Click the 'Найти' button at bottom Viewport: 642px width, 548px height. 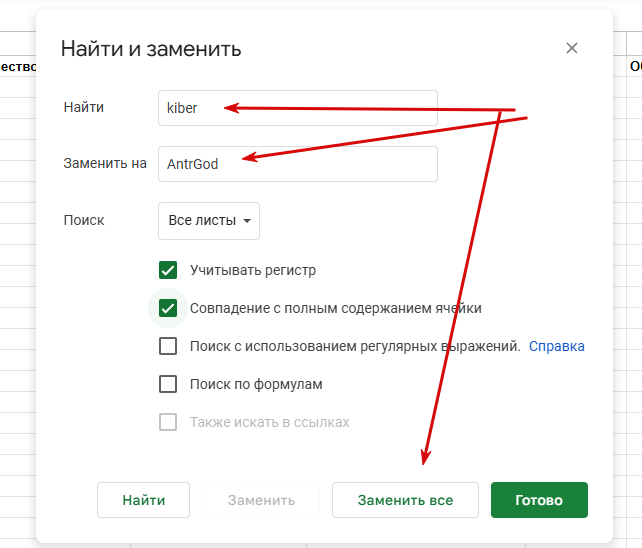pos(143,500)
